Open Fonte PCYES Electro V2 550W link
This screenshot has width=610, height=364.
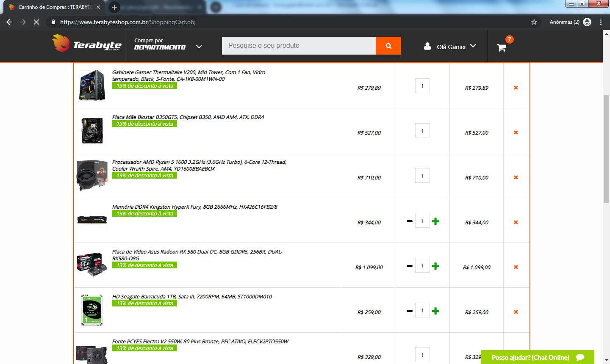click(x=200, y=342)
